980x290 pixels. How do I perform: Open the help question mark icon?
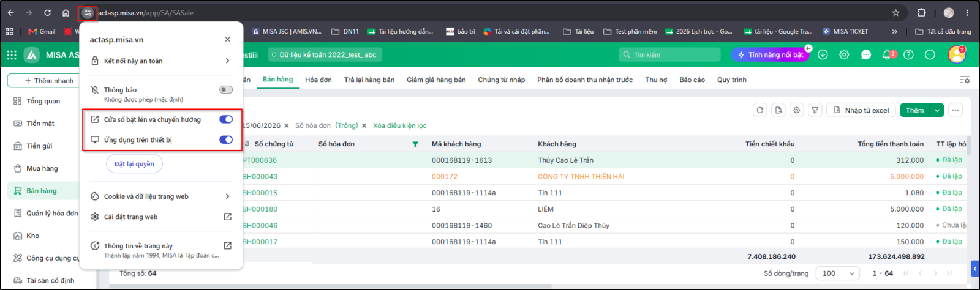pyautogui.click(x=908, y=54)
